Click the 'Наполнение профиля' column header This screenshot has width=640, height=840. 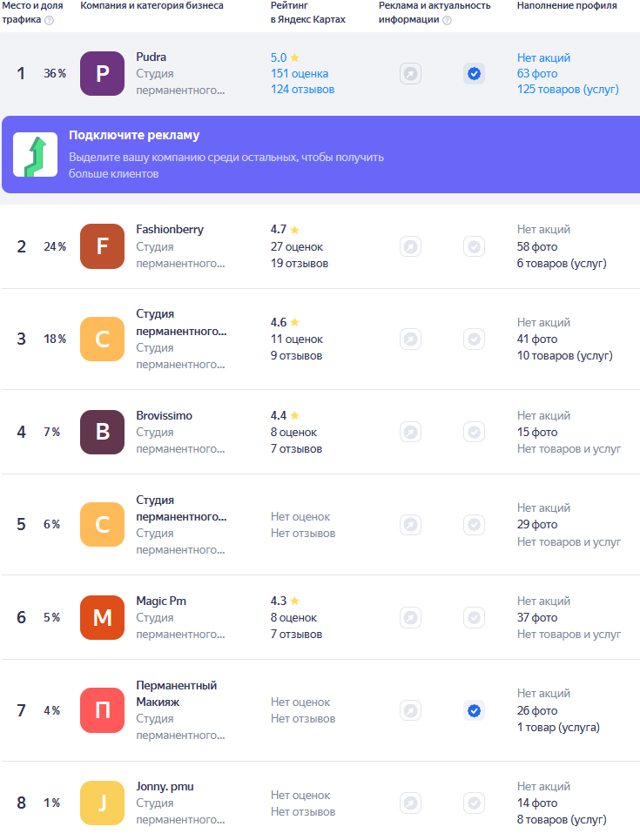click(x=567, y=5)
